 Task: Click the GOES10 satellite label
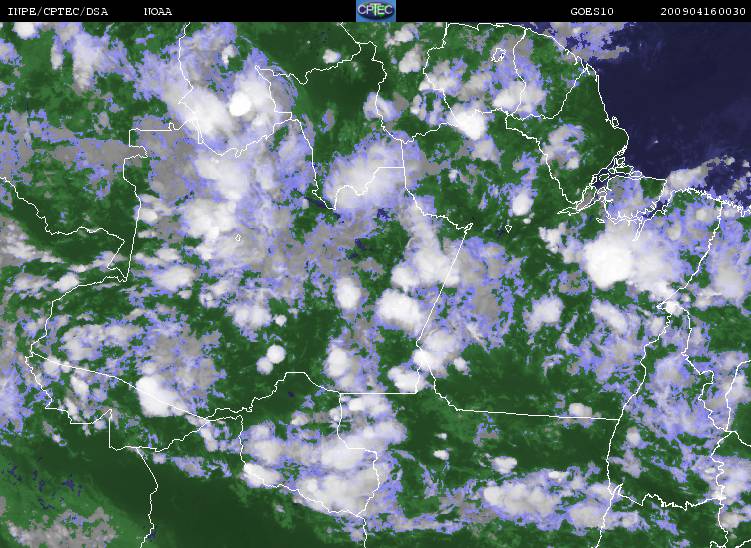pos(592,11)
